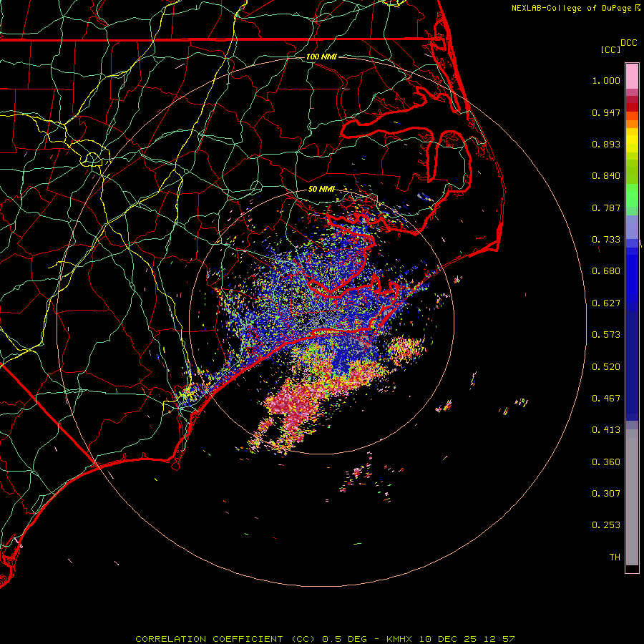
Task: Click the 0.520 scale value
Action: (606, 367)
